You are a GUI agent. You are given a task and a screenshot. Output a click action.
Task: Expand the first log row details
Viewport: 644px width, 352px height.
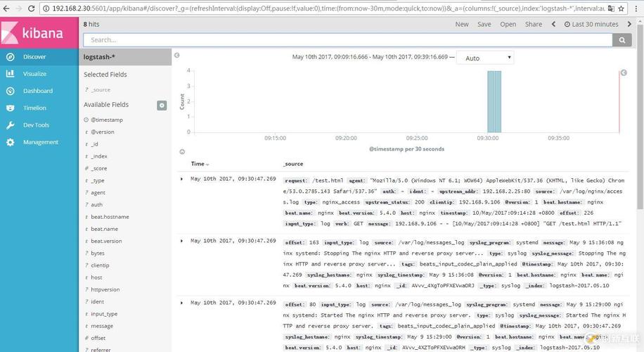[x=182, y=179]
